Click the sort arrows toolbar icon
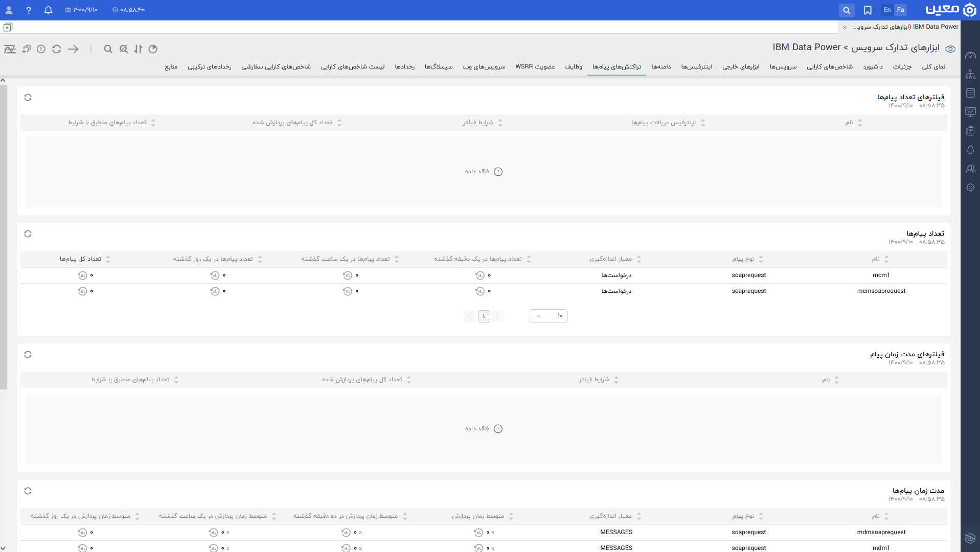Screen dimensions: 980x552 point(138,49)
